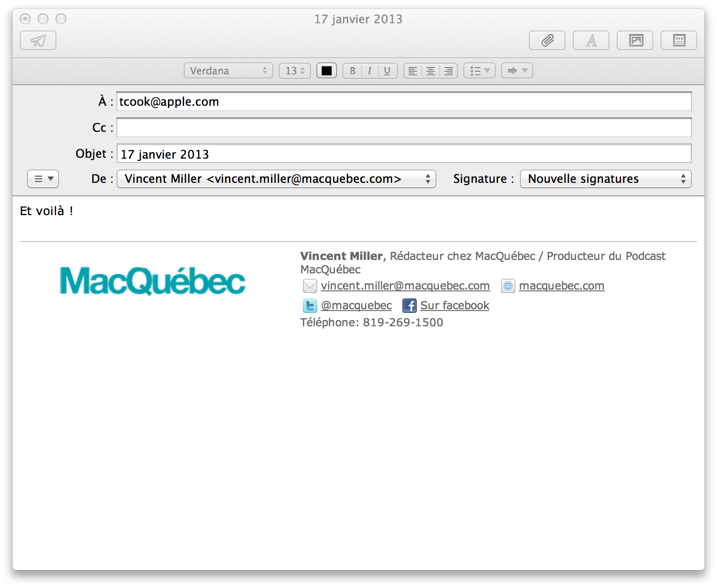This screenshot has height=588, width=717.
Task: Open the black text color swatch
Action: pyautogui.click(x=327, y=71)
